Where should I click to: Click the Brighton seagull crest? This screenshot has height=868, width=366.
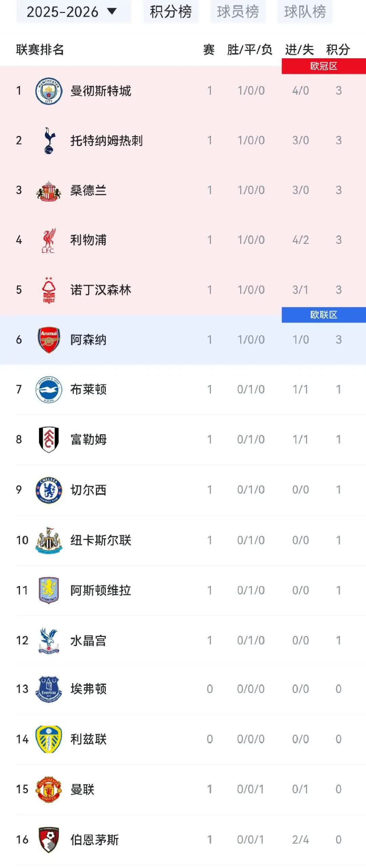pyautogui.click(x=49, y=390)
